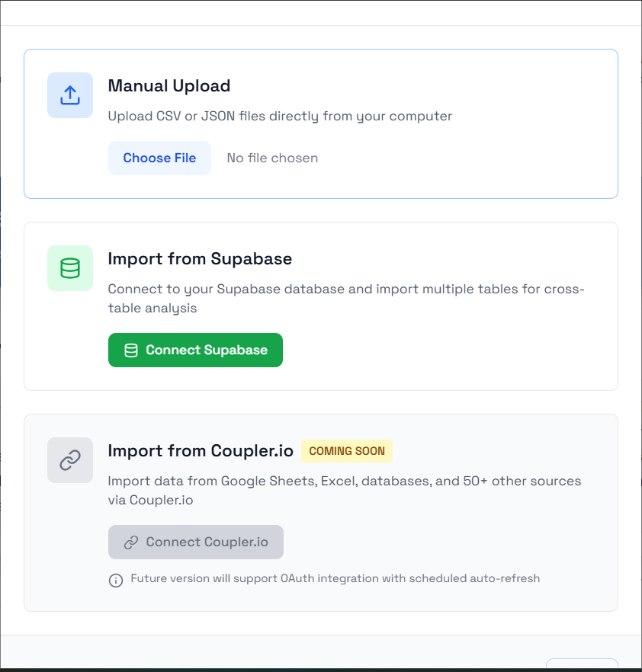This screenshot has width=642, height=672.
Task: Click the Import from Supabase heading
Action: [200, 259]
